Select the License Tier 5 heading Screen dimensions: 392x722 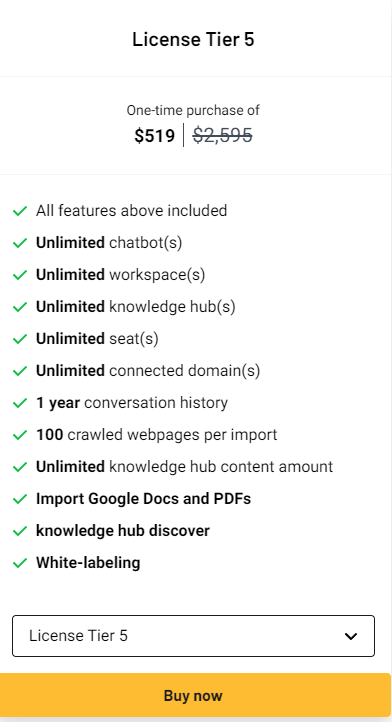coord(193,39)
